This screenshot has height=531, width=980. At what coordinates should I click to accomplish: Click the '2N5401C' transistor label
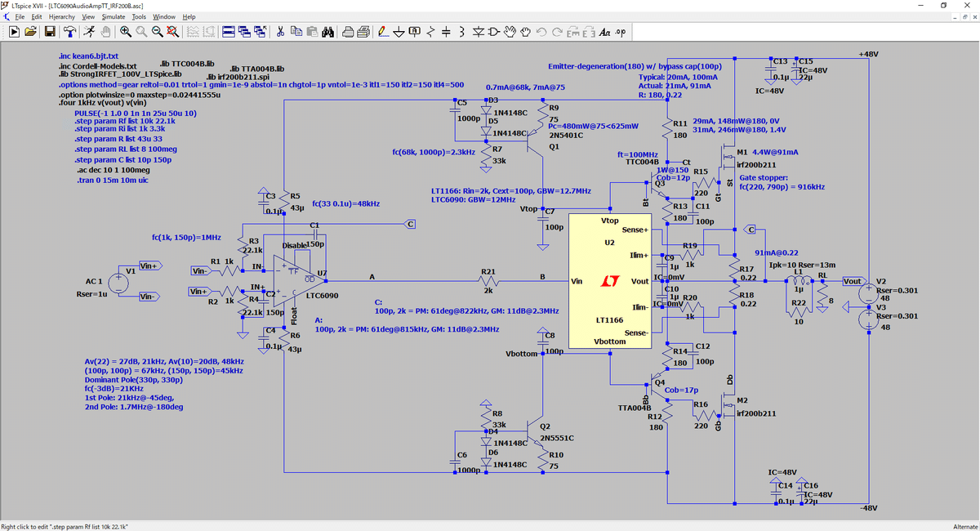coord(566,135)
